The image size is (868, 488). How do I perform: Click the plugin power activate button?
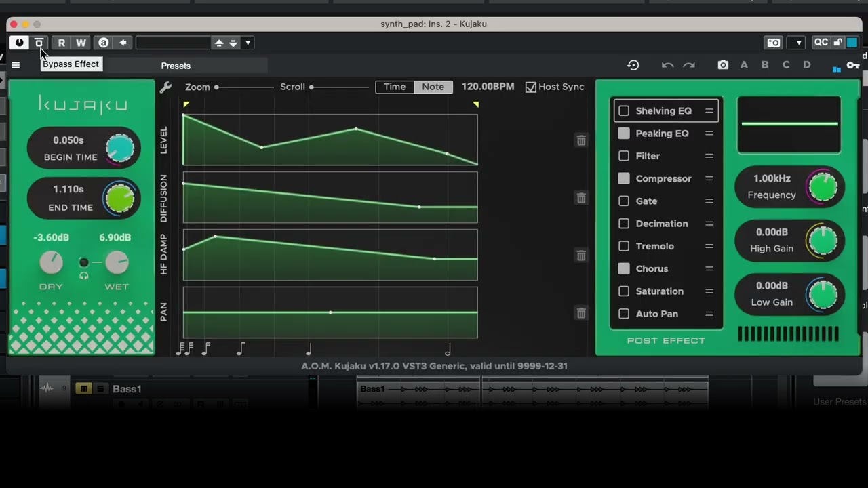[x=19, y=43]
